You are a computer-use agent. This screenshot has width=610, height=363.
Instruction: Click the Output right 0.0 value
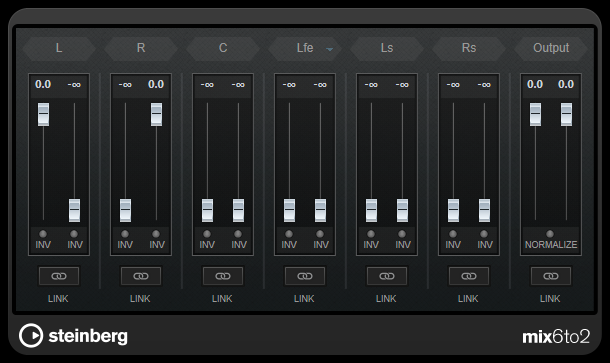pyautogui.click(x=566, y=84)
